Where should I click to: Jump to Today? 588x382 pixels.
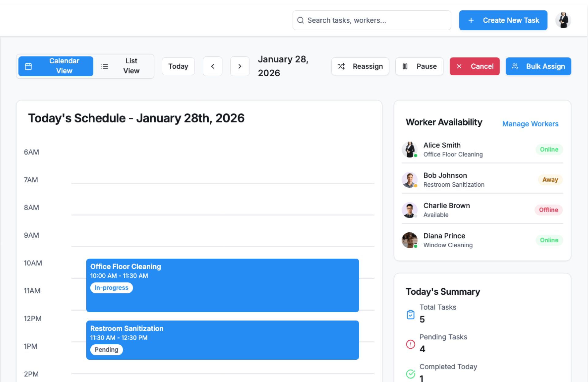[178, 66]
